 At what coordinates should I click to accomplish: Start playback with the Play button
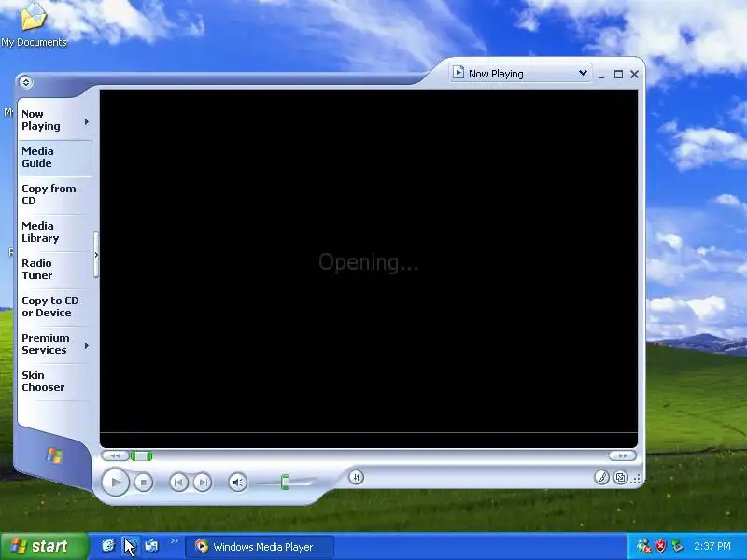coord(116,482)
